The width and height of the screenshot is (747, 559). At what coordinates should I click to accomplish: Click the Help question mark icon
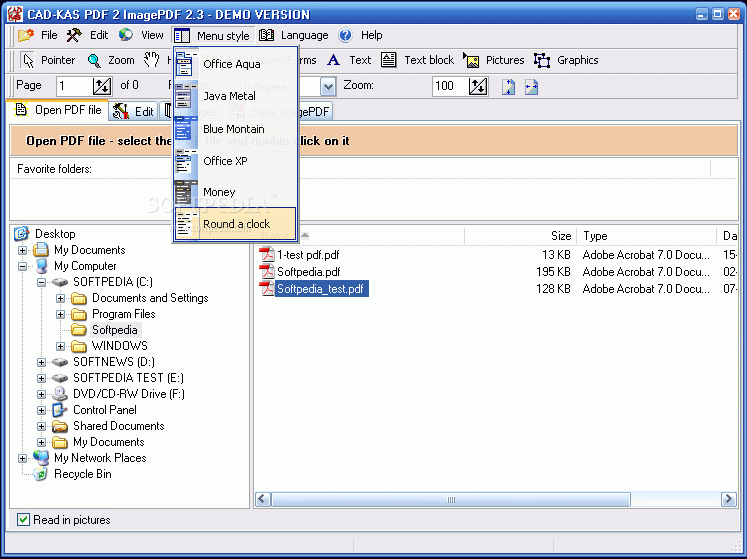[345, 35]
